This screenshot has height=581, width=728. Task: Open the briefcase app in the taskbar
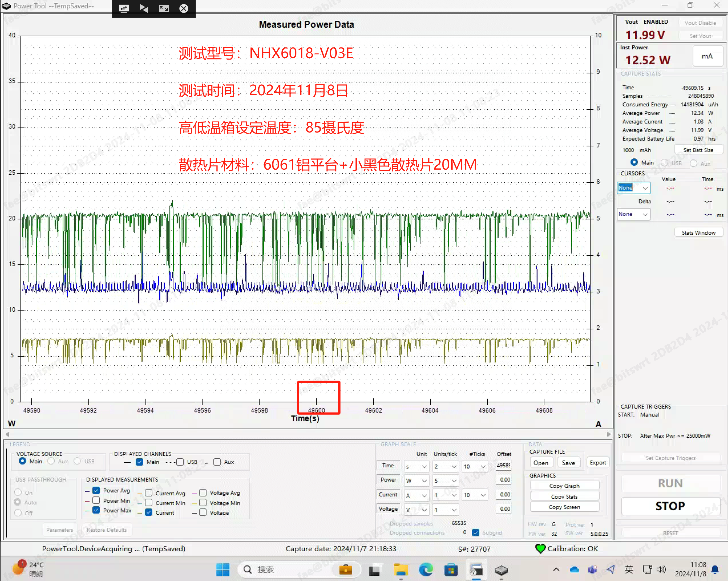(x=346, y=570)
